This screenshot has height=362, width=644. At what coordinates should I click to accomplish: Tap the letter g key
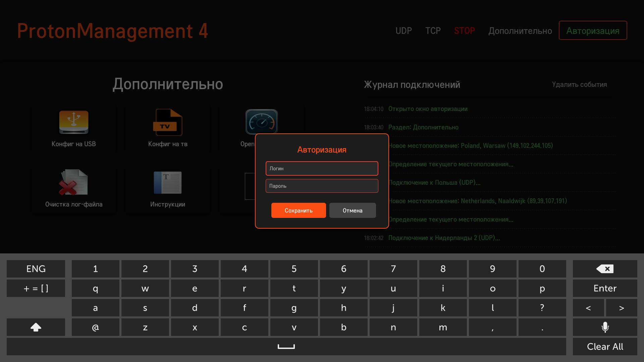point(294,308)
